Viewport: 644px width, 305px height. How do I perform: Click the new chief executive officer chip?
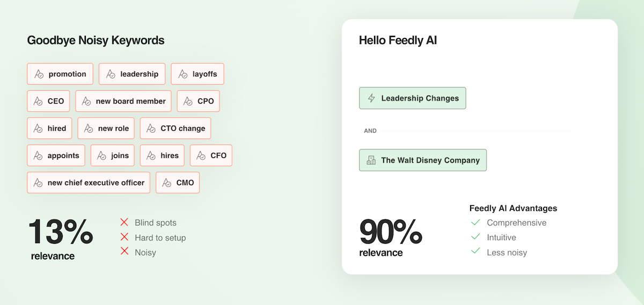(x=89, y=183)
